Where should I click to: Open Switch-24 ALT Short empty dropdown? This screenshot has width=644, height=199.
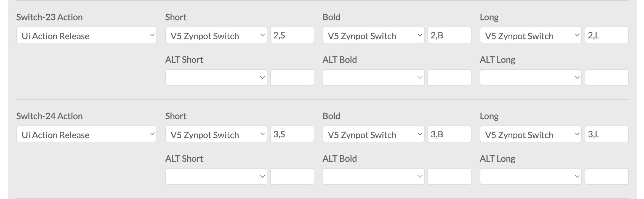pyautogui.click(x=216, y=177)
